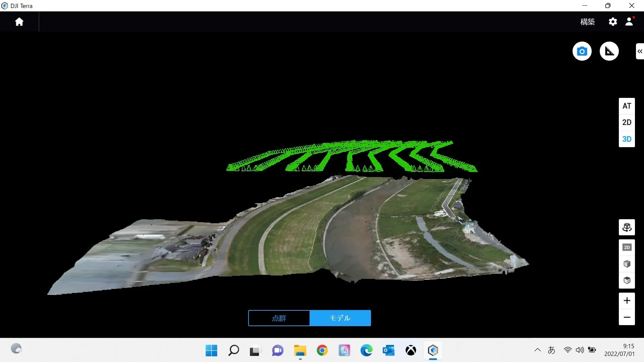The width and height of the screenshot is (644, 362).
Task: Switch to top cube view
Action: click(627, 281)
